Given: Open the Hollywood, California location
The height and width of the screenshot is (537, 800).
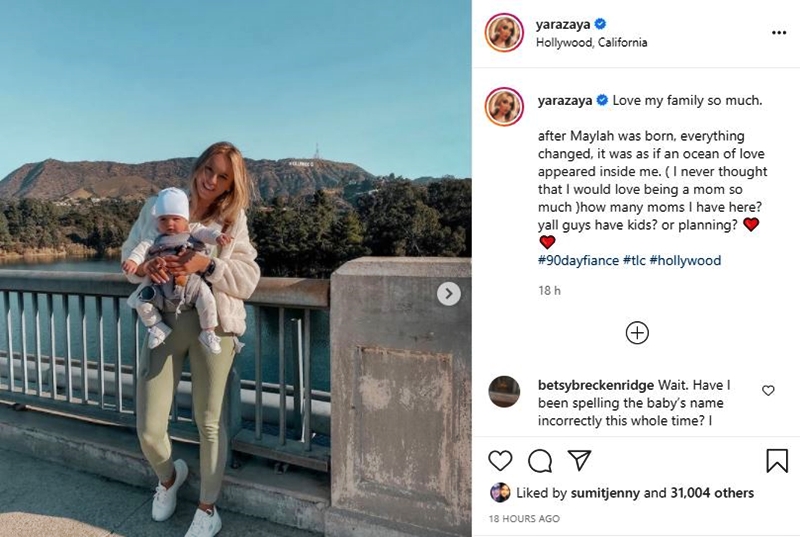Looking at the screenshot, I should coord(591,42).
